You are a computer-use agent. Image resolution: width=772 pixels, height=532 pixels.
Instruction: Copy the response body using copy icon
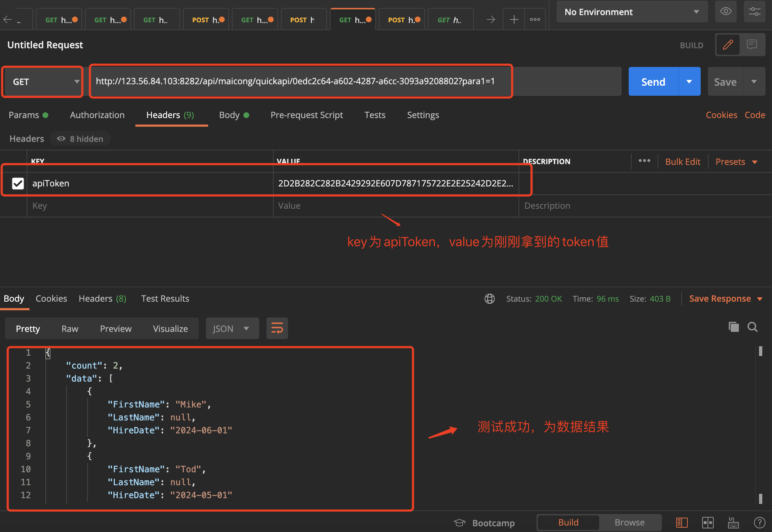733,327
